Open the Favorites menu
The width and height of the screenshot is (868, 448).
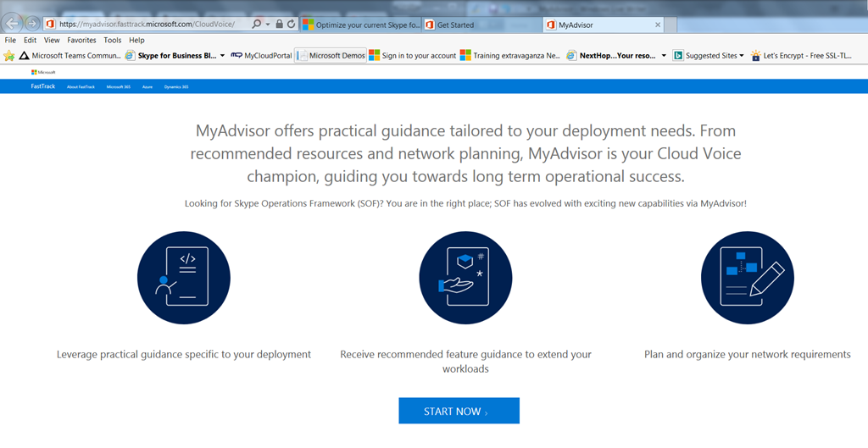[81, 40]
